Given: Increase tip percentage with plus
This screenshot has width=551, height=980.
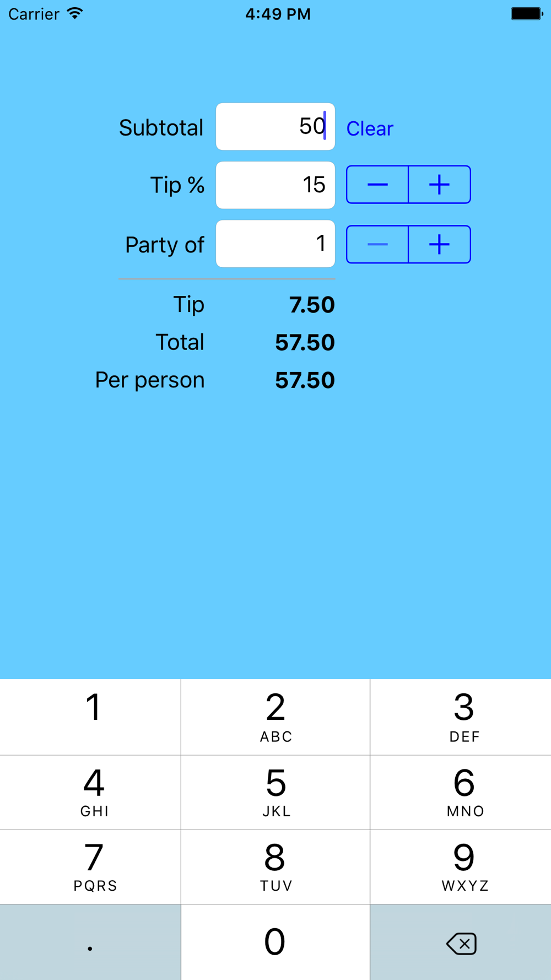Looking at the screenshot, I should point(439,185).
